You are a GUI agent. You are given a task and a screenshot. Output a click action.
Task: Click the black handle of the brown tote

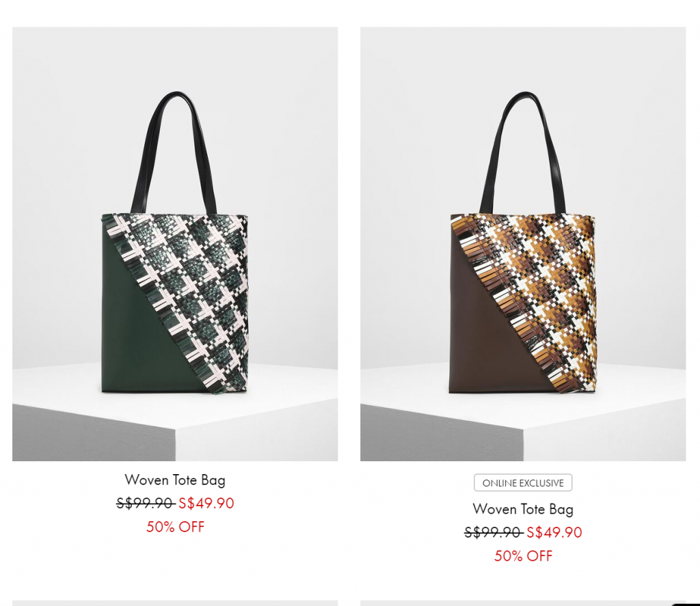tap(522, 152)
